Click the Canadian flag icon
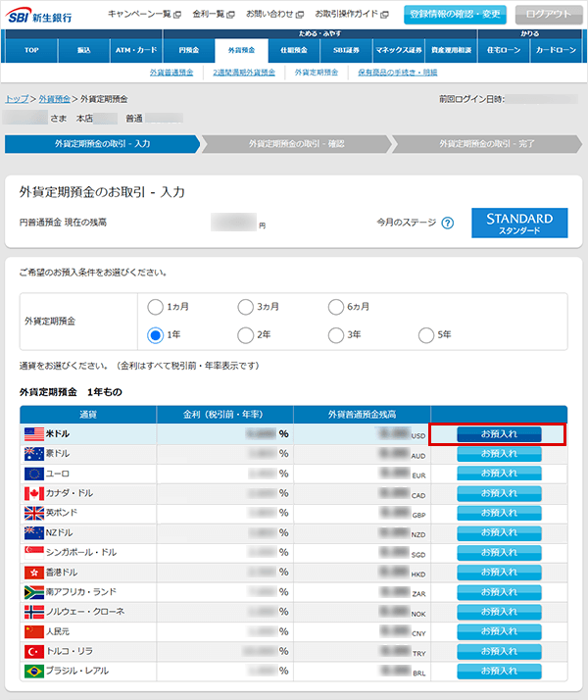Viewport: 588px width, 700px height. [x=34, y=493]
